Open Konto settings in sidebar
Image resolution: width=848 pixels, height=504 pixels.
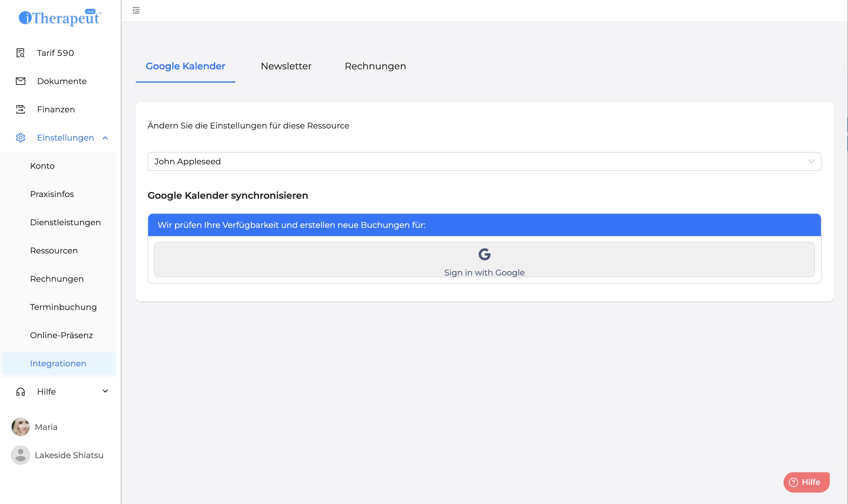(42, 166)
